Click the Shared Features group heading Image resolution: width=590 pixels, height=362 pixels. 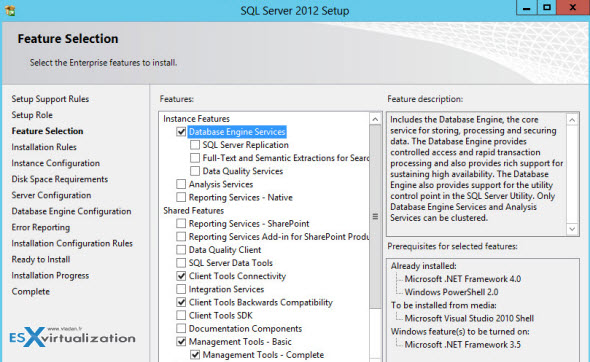193,211
